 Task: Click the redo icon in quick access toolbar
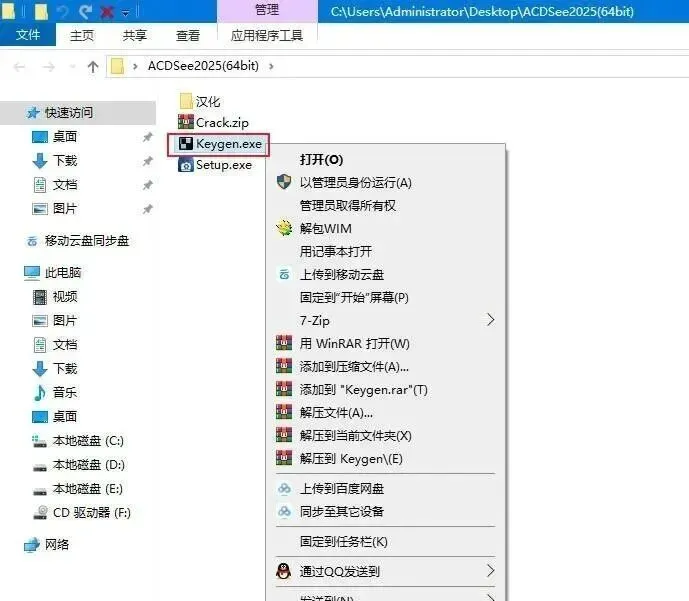85,11
